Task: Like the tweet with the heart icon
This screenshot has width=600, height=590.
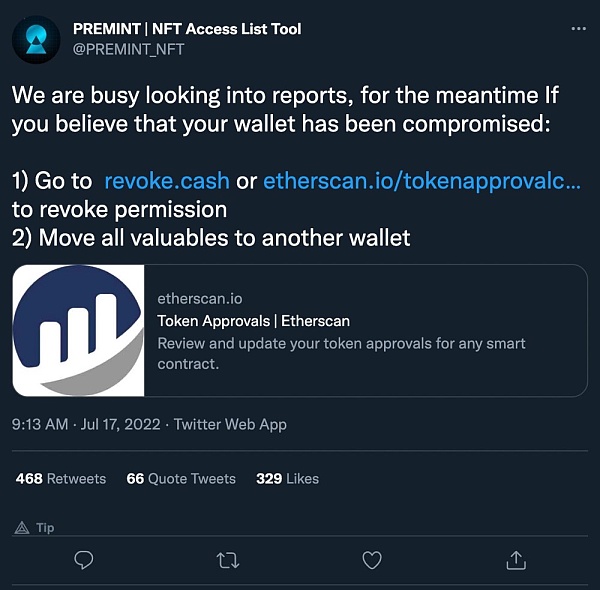Action: 372,560
